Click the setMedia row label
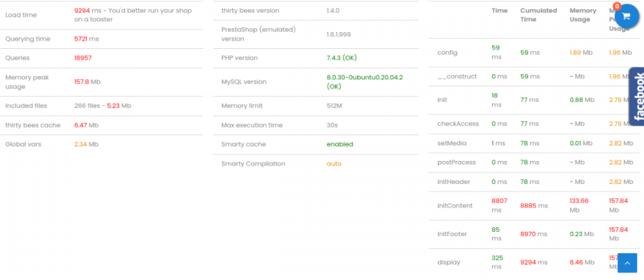644x280 pixels. (x=451, y=144)
